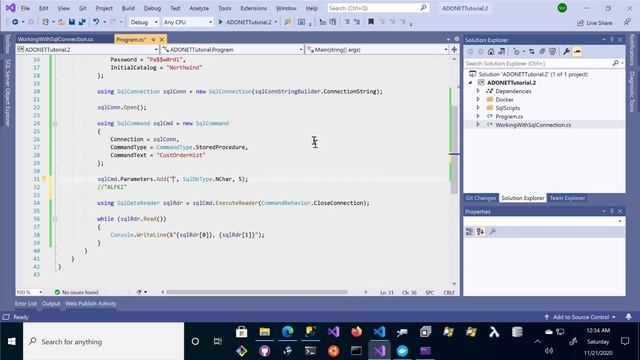Expand the SqlScripts folder node

tap(478, 108)
